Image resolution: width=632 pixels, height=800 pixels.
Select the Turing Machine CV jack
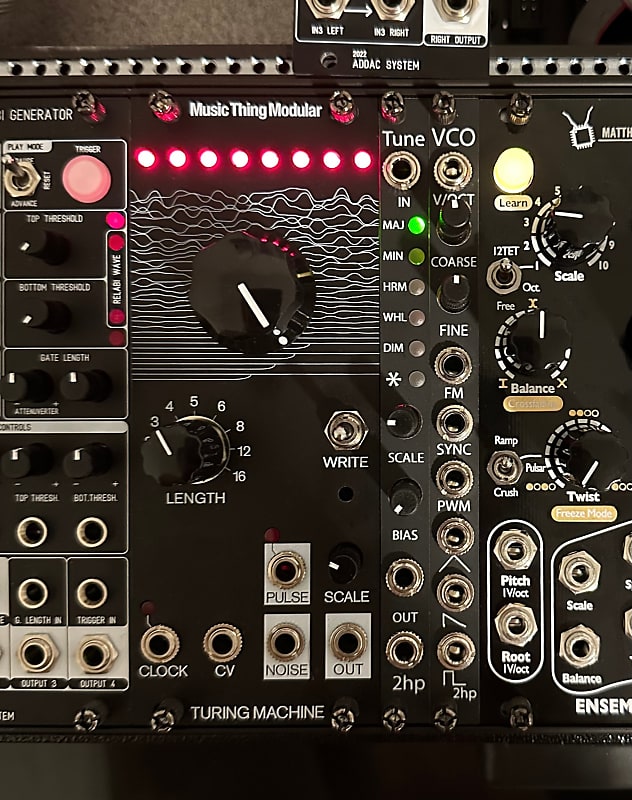pos(222,643)
